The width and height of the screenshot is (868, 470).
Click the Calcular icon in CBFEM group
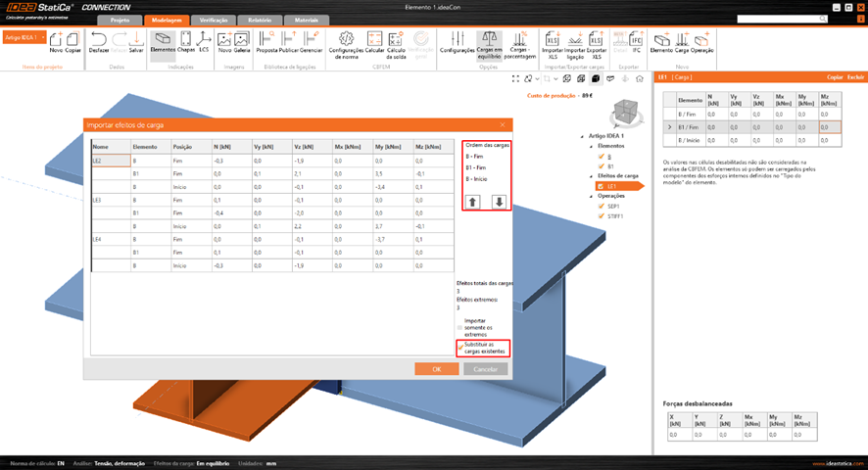click(x=374, y=42)
